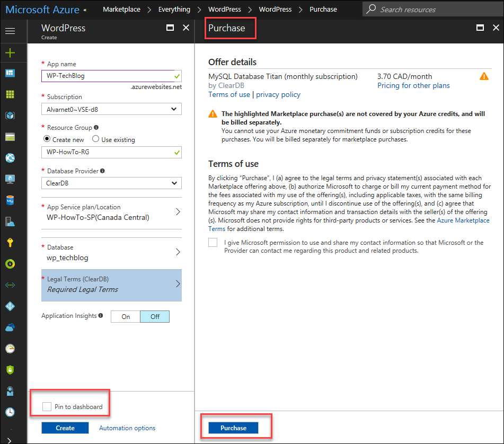Select Purchase in the breadcrumb
This screenshot has height=444, width=504.
coord(323,10)
